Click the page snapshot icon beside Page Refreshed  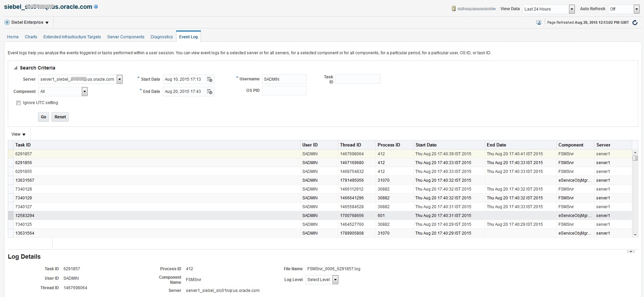coord(539,22)
